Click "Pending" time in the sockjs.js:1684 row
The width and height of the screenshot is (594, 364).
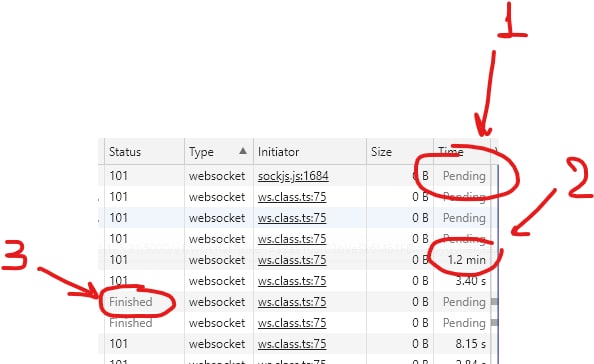pos(464,176)
